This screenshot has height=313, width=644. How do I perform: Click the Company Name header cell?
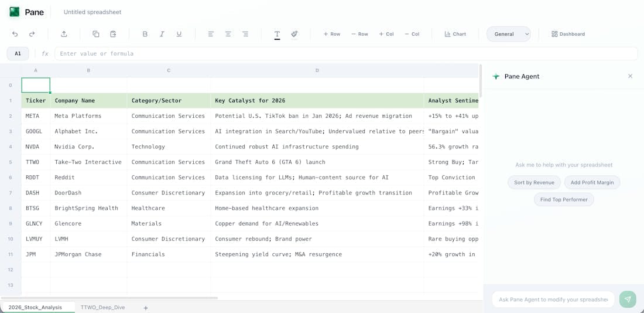(x=89, y=100)
